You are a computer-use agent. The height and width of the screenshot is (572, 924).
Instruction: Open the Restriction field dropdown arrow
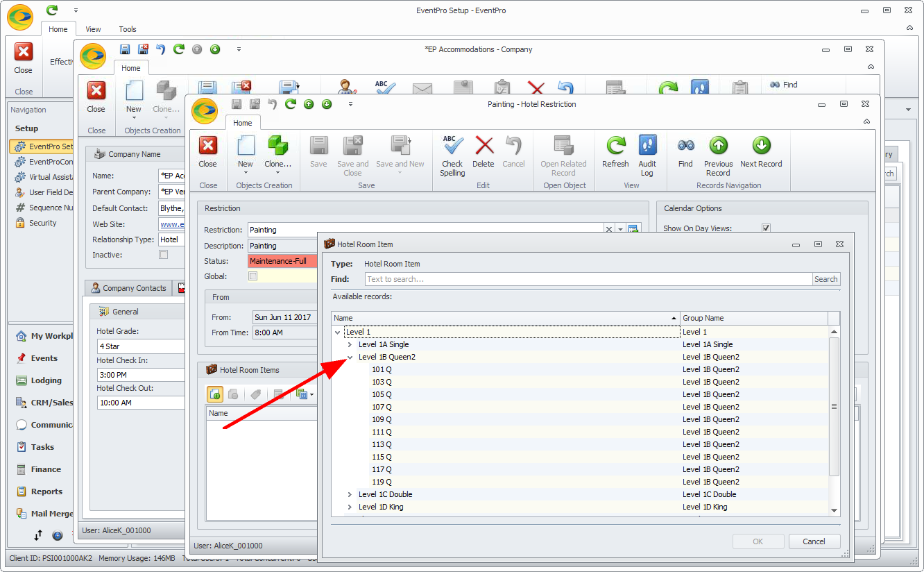(620, 230)
